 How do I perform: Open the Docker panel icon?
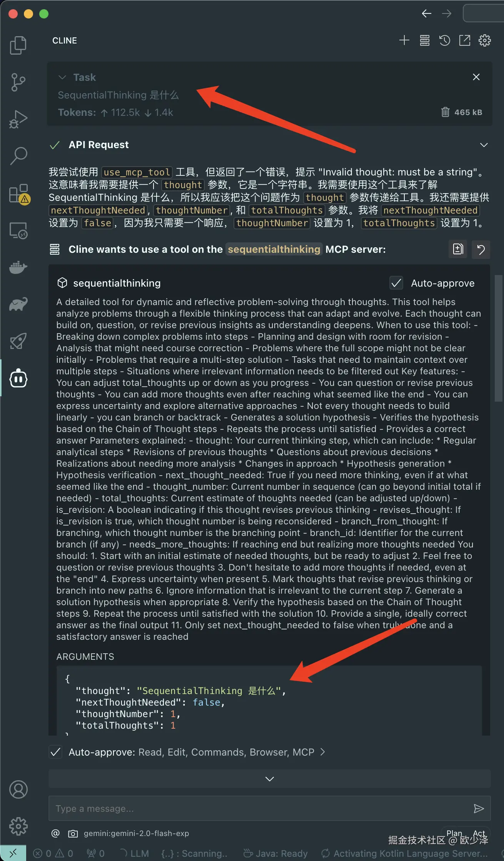pyautogui.click(x=18, y=267)
